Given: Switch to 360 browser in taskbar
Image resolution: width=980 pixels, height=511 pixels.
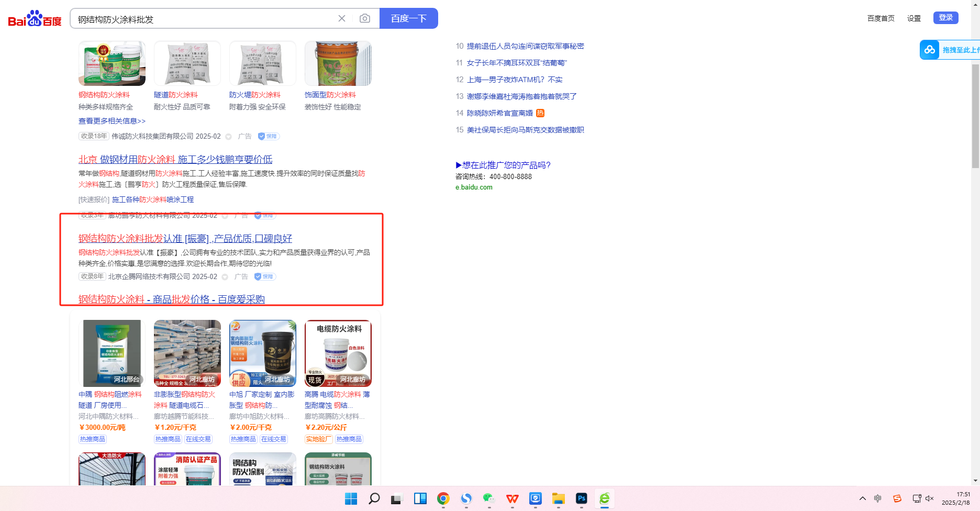Looking at the screenshot, I should tap(604, 498).
